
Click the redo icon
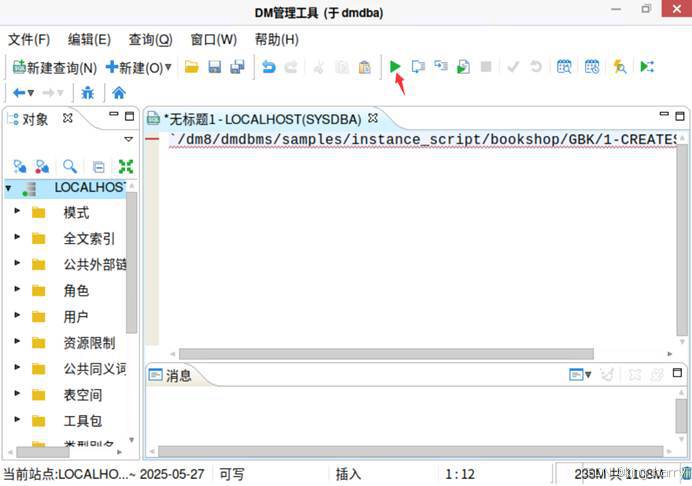291,67
